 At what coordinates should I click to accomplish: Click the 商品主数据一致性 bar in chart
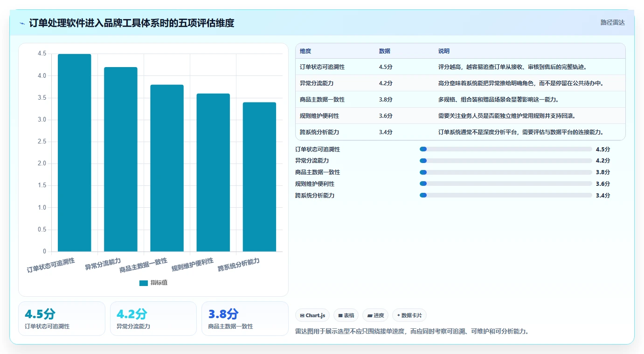[x=166, y=168]
